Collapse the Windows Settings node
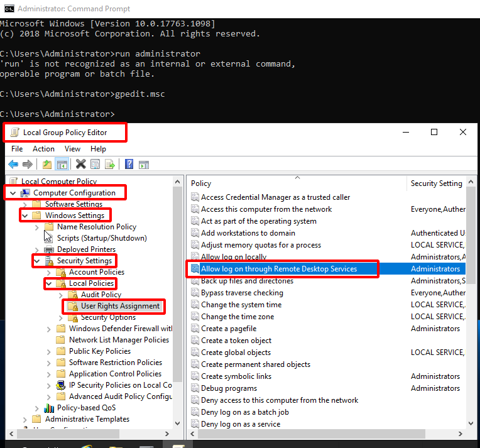480x448 pixels. 25,216
